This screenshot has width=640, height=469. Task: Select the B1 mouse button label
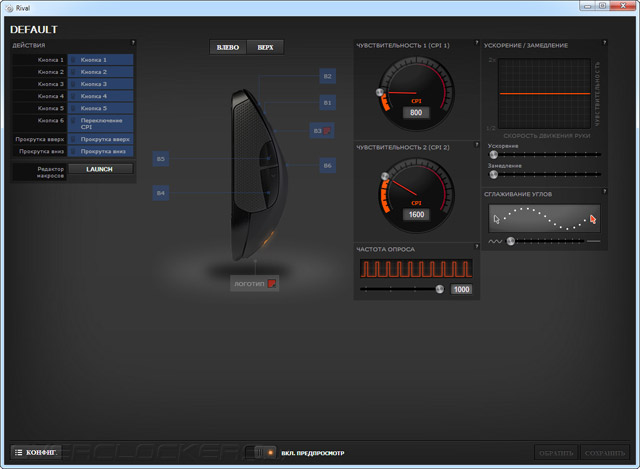[x=327, y=102]
